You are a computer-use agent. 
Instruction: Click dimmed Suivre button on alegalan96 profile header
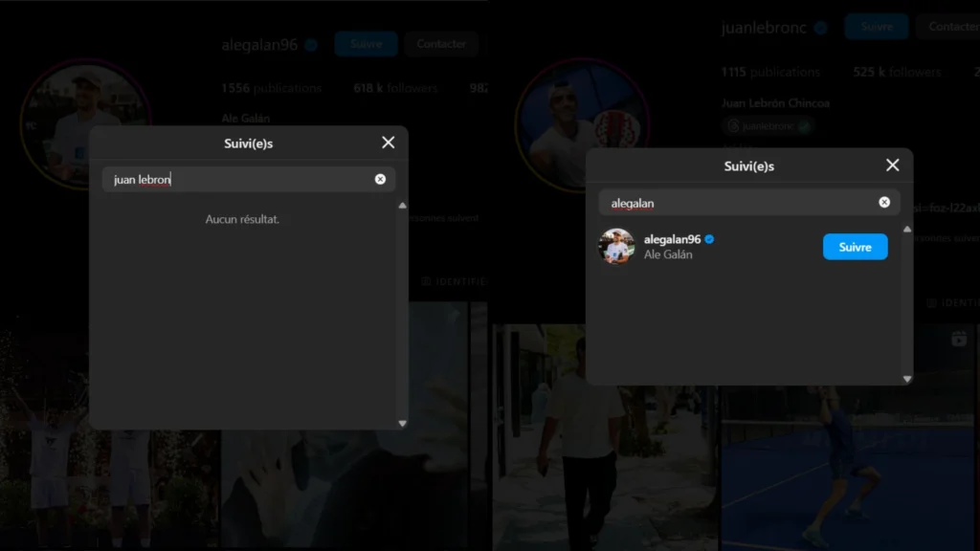(x=366, y=44)
